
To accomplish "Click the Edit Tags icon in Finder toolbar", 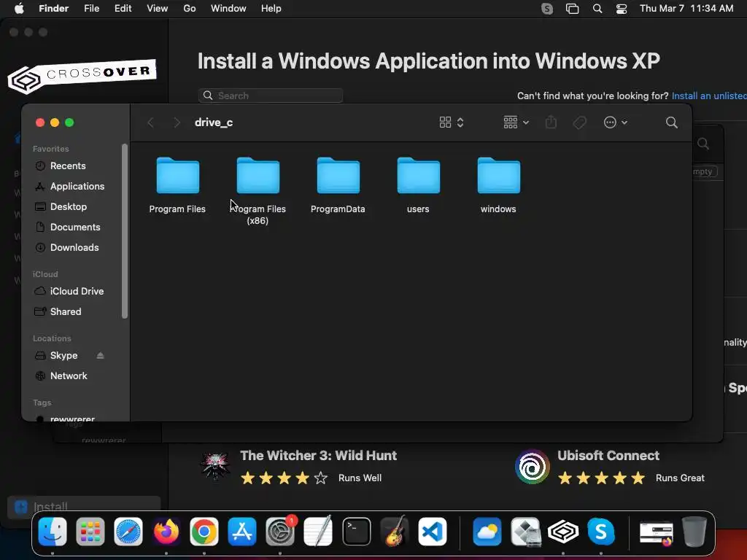I will 579,122.
